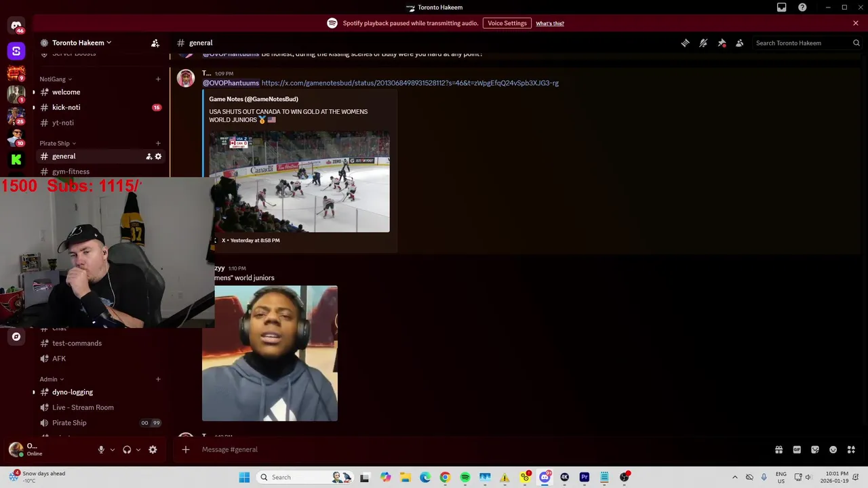868x488 pixels.
Task: Add a channel to the NotiGang category
Action: click(x=158, y=79)
